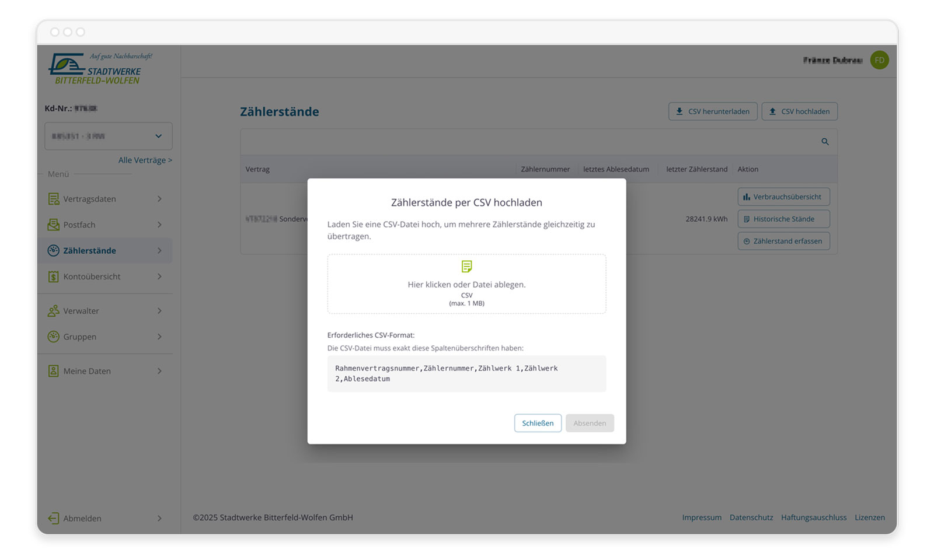Click the FD user avatar

(x=879, y=60)
